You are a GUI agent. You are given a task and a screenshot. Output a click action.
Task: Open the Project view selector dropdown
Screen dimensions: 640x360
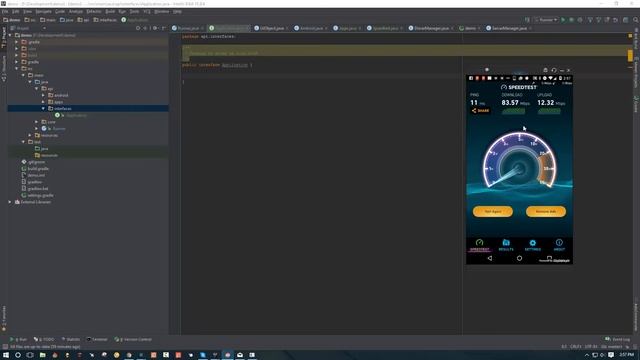(27, 28)
